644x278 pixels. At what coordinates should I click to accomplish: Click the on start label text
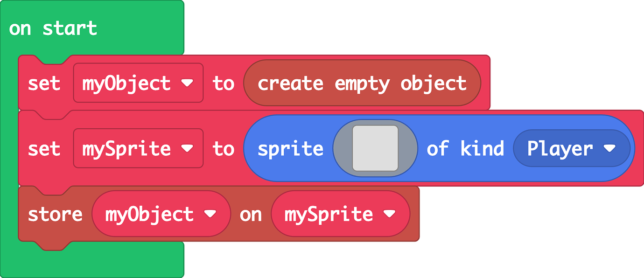click(53, 28)
